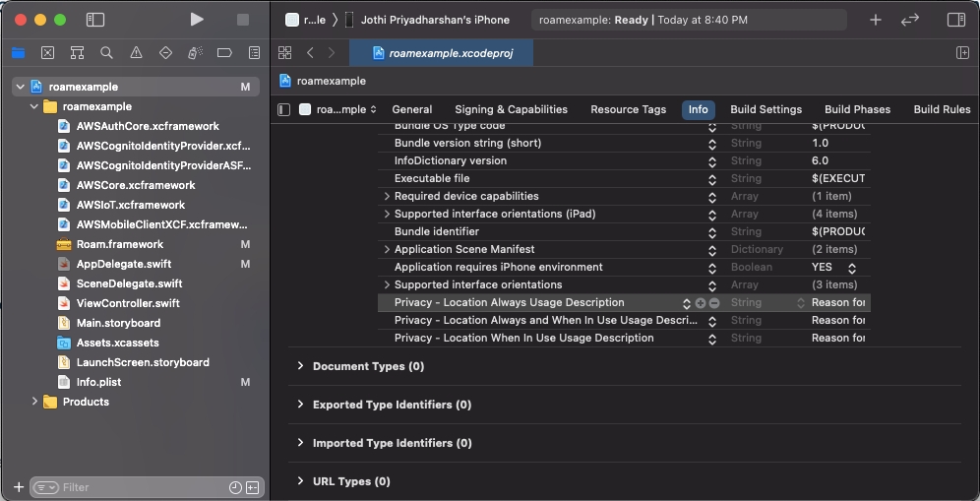The height and width of the screenshot is (501, 980).
Task: Open the Signing & Capabilities tab
Action: coord(512,109)
